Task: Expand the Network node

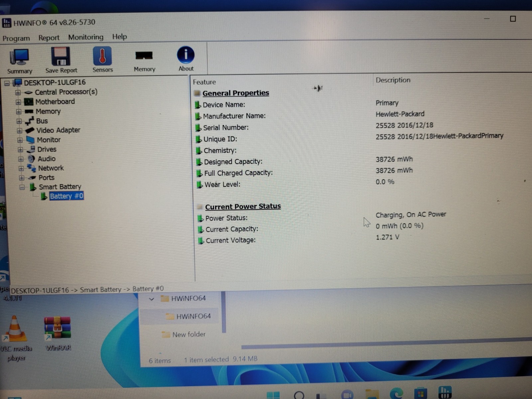Action: 21,169
